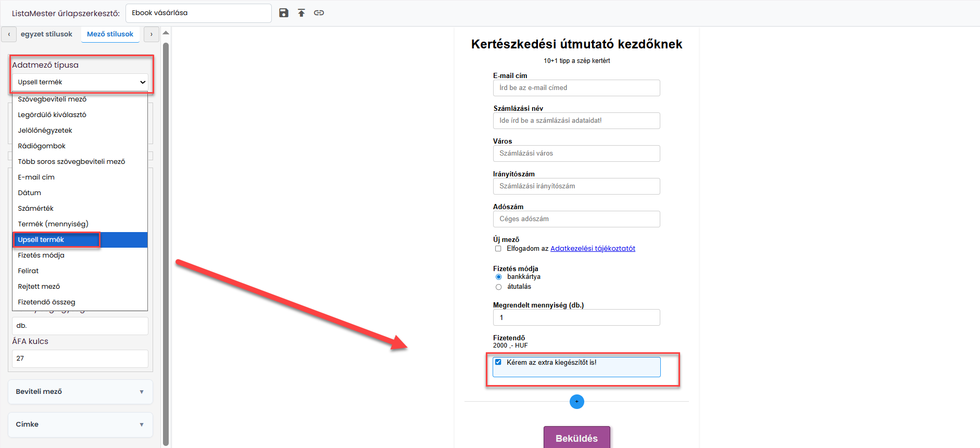Open the Adatkezelési tájékoztatót link
Screen dimensions: 980x448
pyautogui.click(x=593, y=249)
